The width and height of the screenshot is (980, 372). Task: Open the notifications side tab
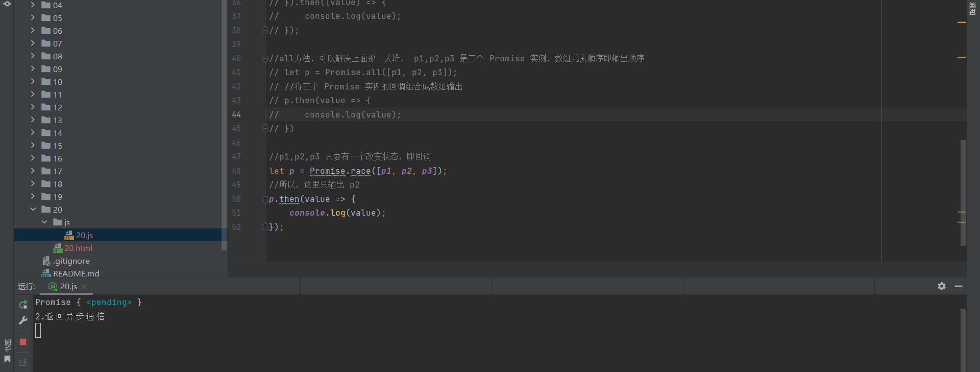pyautogui.click(x=972, y=9)
